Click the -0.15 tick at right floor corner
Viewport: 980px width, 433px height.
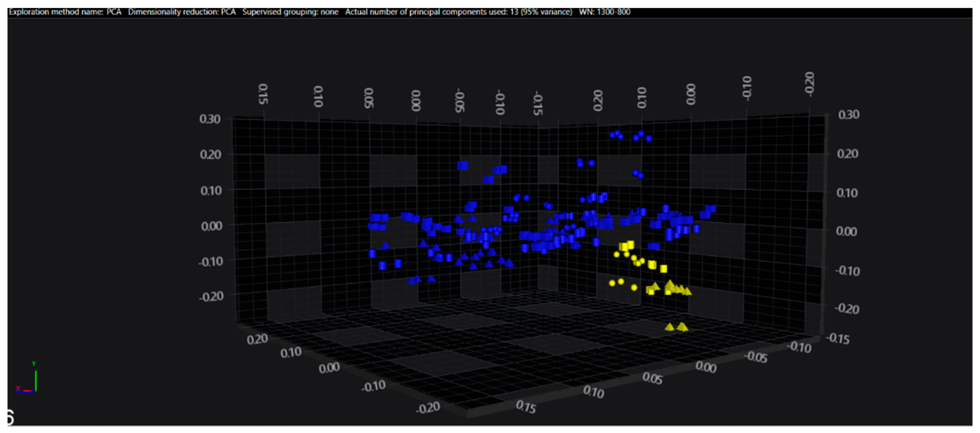837,338
